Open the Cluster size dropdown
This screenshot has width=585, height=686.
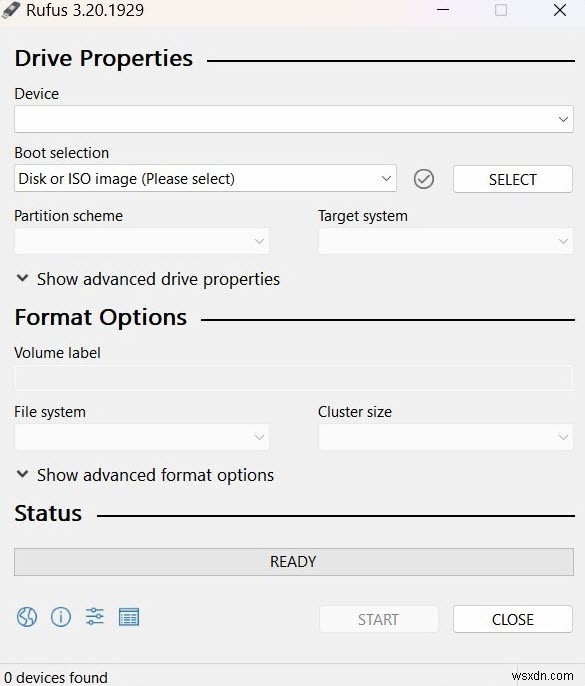(445, 437)
